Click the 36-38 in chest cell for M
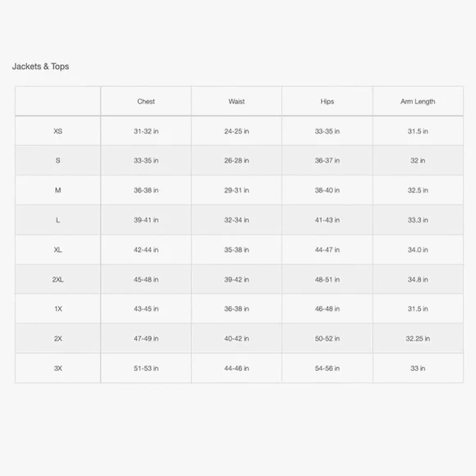This screenshot has height=476, width=476. click(146, 190)
